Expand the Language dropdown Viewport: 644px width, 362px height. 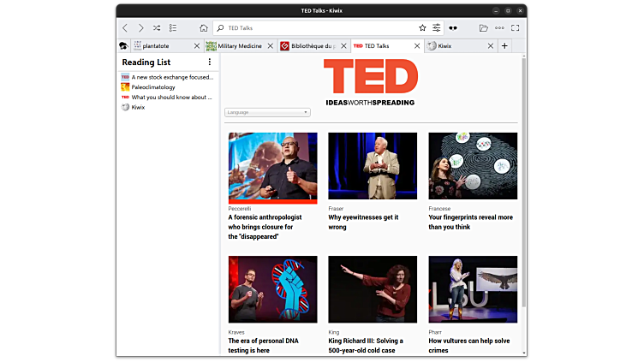click(x=267, y=112)
